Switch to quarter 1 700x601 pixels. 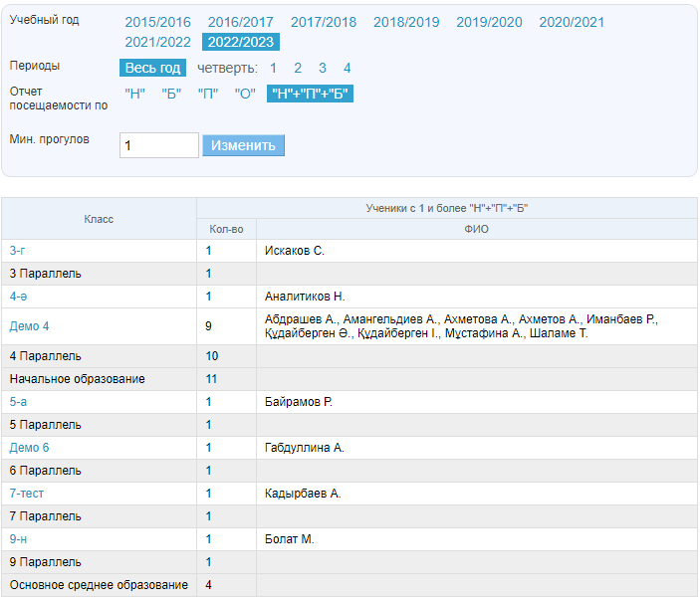click(x=274, y=68)
